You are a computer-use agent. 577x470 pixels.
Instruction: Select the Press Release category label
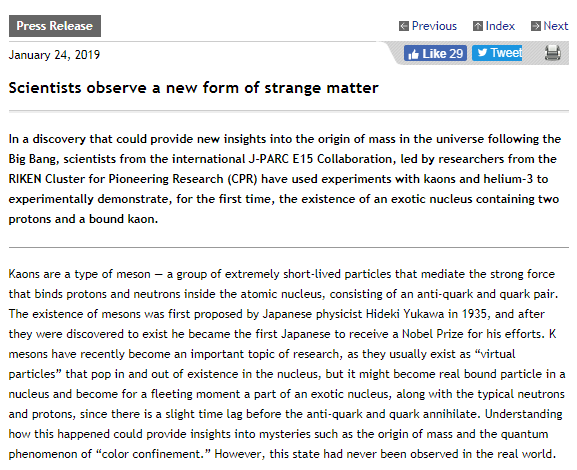(x=55, y=26)
